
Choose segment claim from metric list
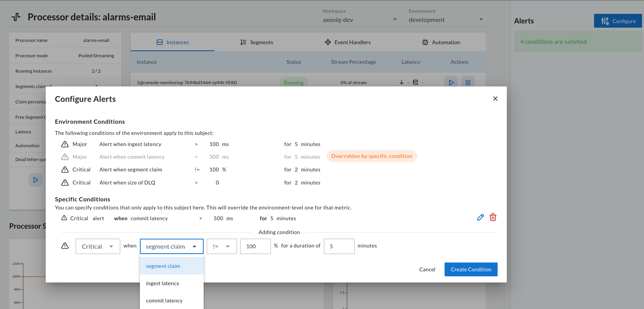coord(172,266)
